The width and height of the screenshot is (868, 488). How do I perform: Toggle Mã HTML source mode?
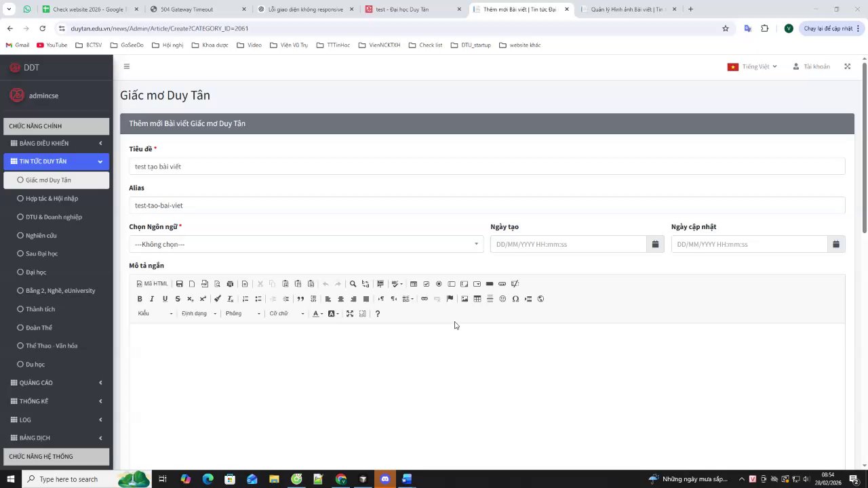[152, 284]
